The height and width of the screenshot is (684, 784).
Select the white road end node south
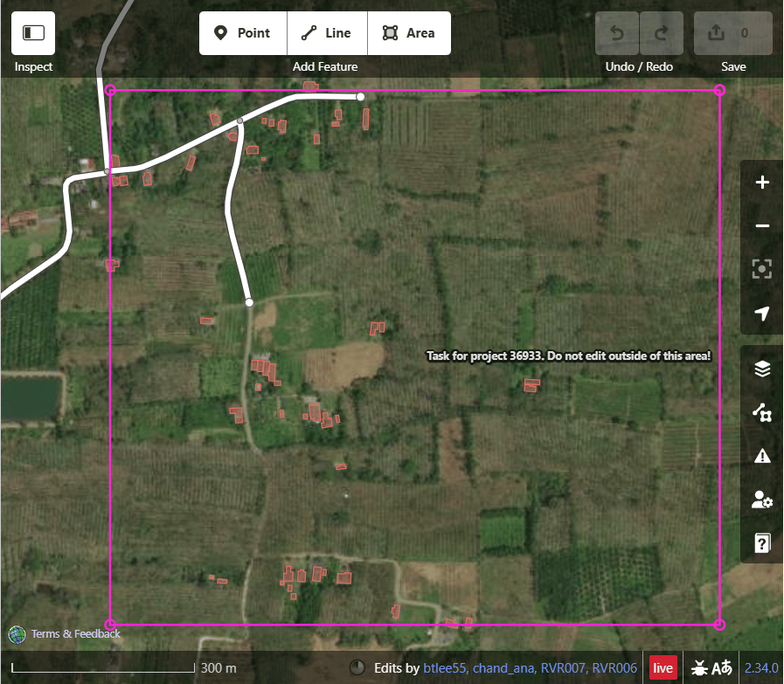point(249,302)
